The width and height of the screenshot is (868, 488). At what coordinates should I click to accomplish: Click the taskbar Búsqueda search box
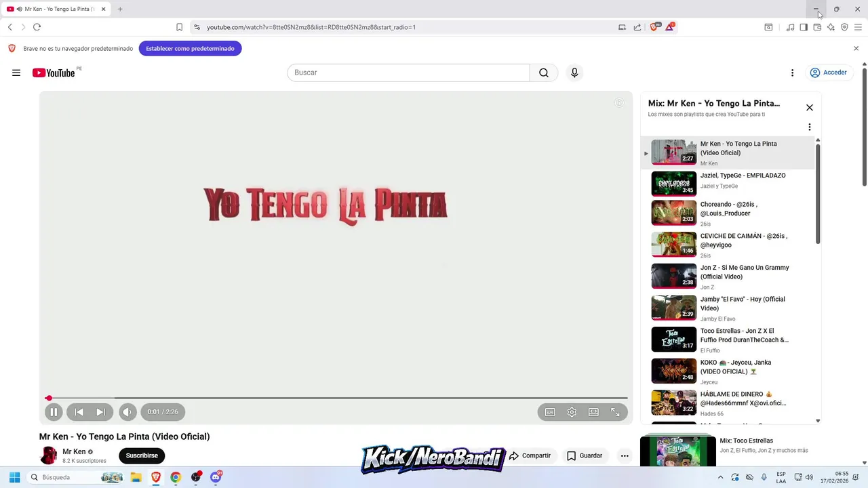[76, 477]
